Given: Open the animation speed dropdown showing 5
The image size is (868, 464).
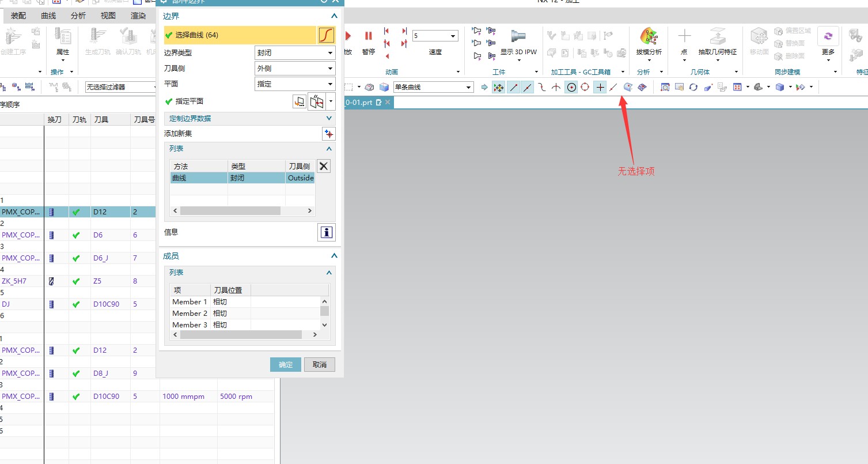Looking at the screenshot, I should pyautogui.click(x=435, y=36).
